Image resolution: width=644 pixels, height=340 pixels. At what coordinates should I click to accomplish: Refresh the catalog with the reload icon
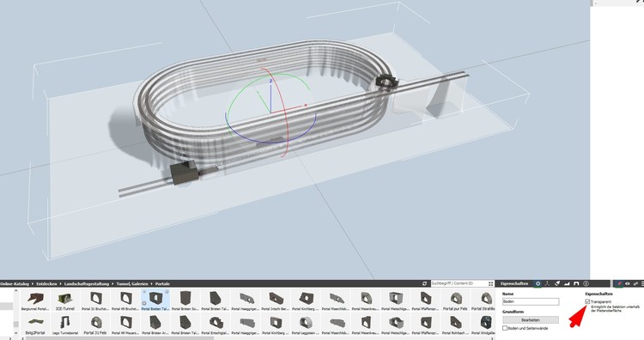point(424,283)
